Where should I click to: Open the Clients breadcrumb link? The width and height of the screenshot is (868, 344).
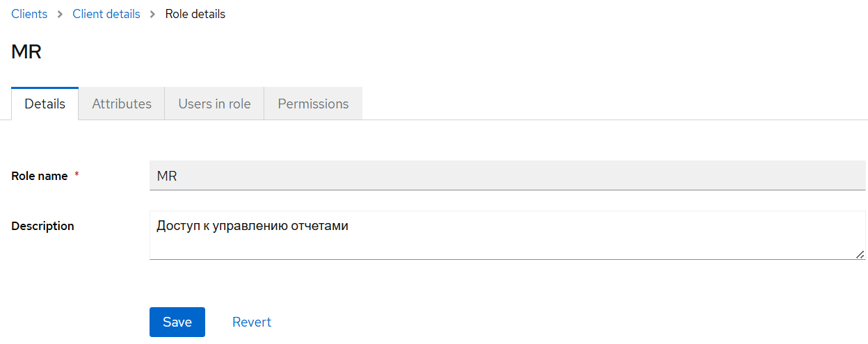pos(29,14)
